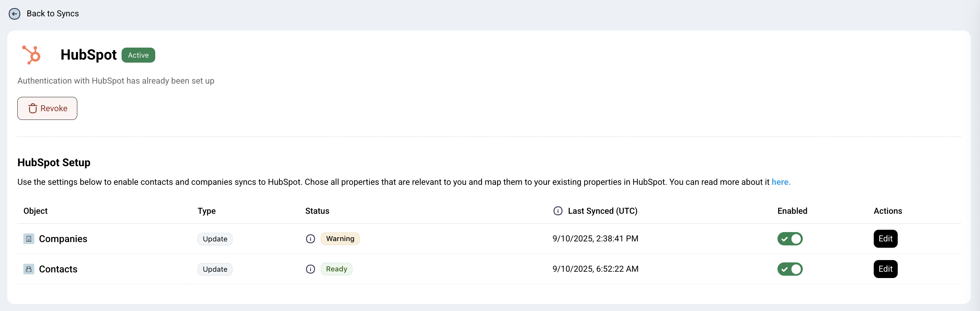Screen dimensions: 980x311
Task: Click the HubSpot logo icon
Action: (32, 55)
